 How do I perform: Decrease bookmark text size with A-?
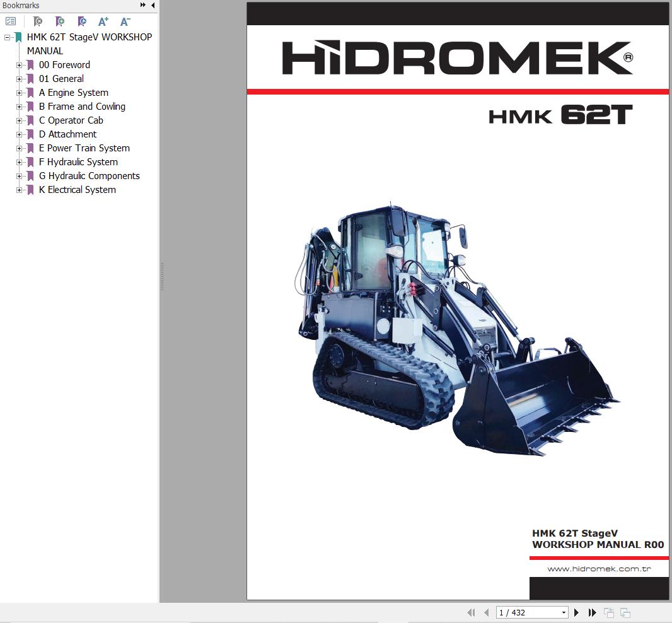coord(125,21)
